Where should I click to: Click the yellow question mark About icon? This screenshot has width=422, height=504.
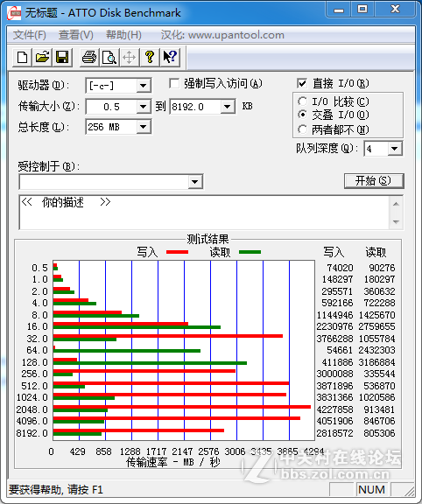point(149,58)
